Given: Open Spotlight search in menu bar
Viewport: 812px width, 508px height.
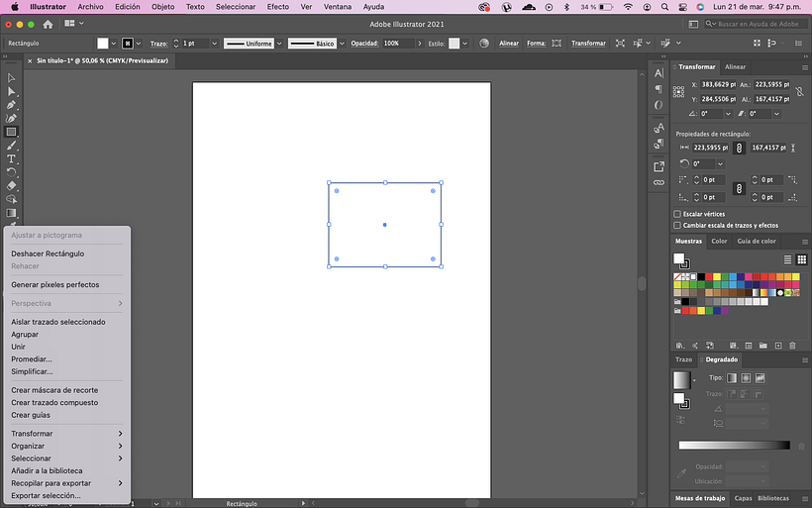Looking at the screenshot, I should 664,7.
